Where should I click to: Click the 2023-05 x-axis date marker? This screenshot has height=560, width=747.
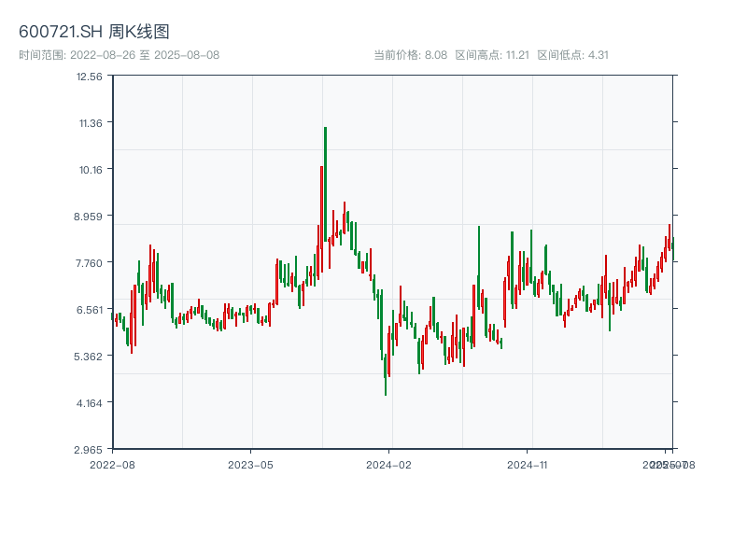pos(250,464)
